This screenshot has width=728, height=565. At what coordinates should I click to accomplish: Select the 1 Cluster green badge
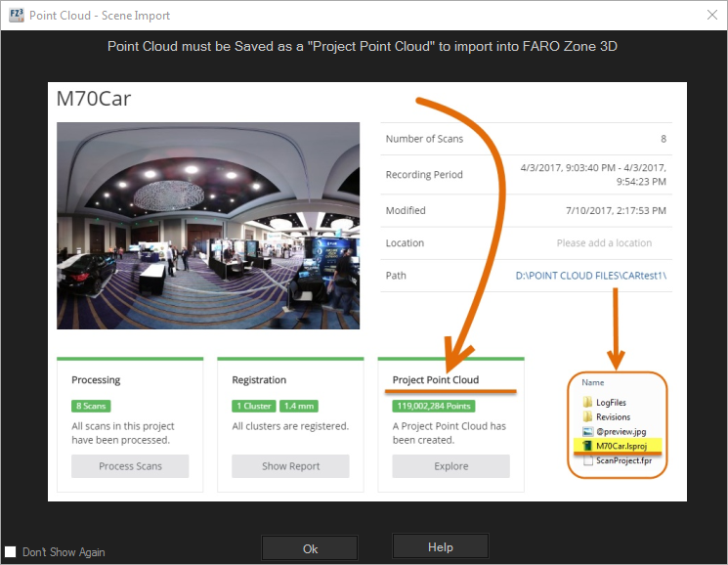coord(254,406)
